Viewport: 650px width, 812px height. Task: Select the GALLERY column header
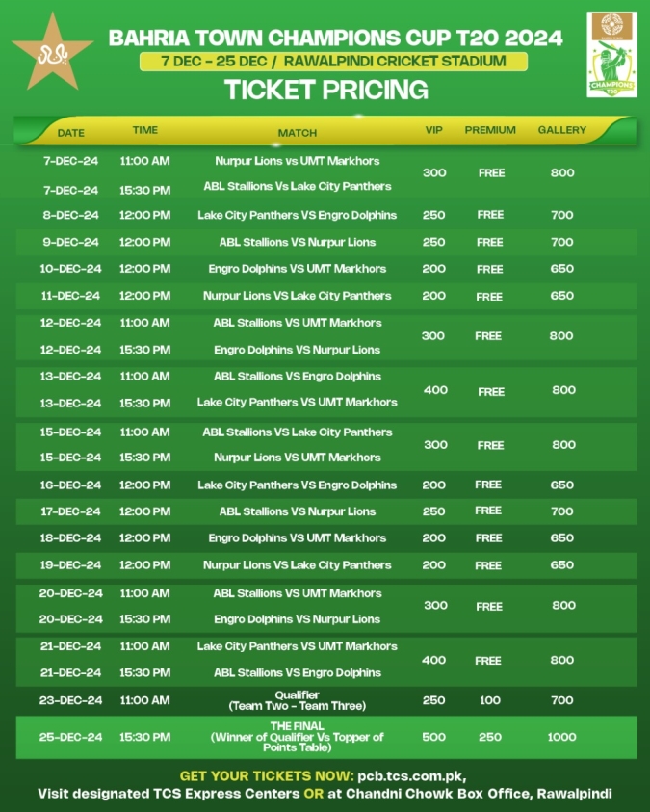[562, 130]
